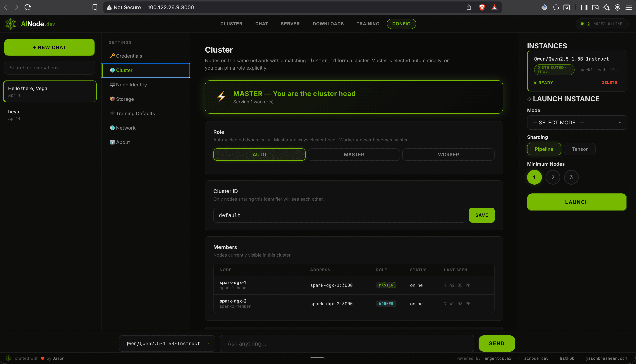Switch to the DOWNLOADS tab
The image size is (636, 364).
pyautogui.click(x=328, y=24)
